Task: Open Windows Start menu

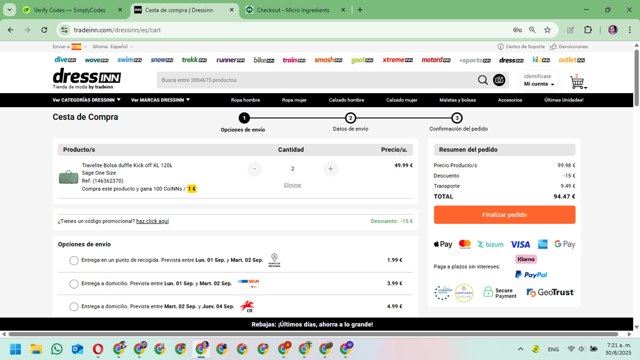Action: (16, 349)
